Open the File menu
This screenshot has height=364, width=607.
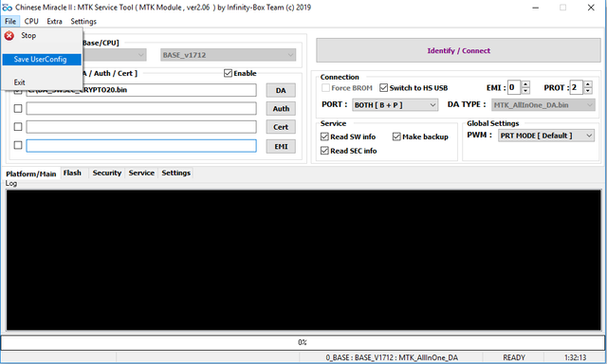[x=10, y=21]
